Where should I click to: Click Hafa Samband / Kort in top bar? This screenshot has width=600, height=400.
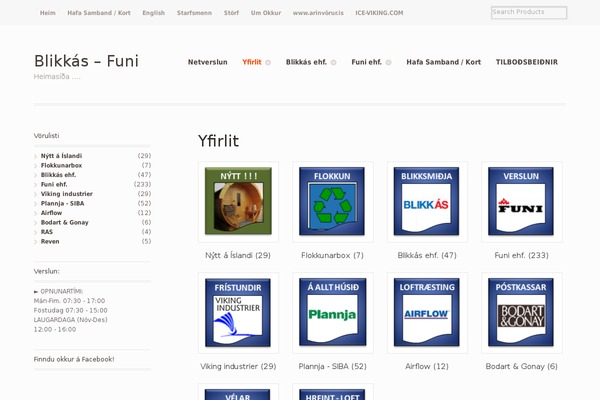[99, 13]
